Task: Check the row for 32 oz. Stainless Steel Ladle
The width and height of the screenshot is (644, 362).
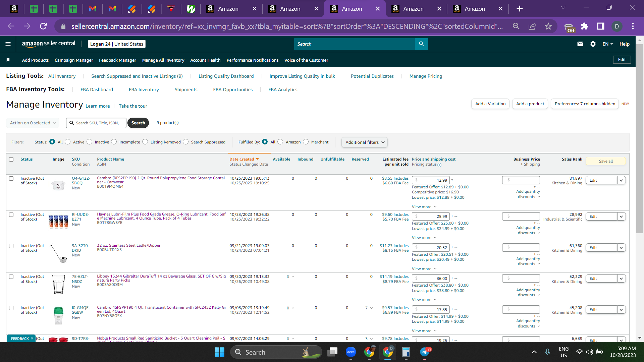Action: (11, 246)
